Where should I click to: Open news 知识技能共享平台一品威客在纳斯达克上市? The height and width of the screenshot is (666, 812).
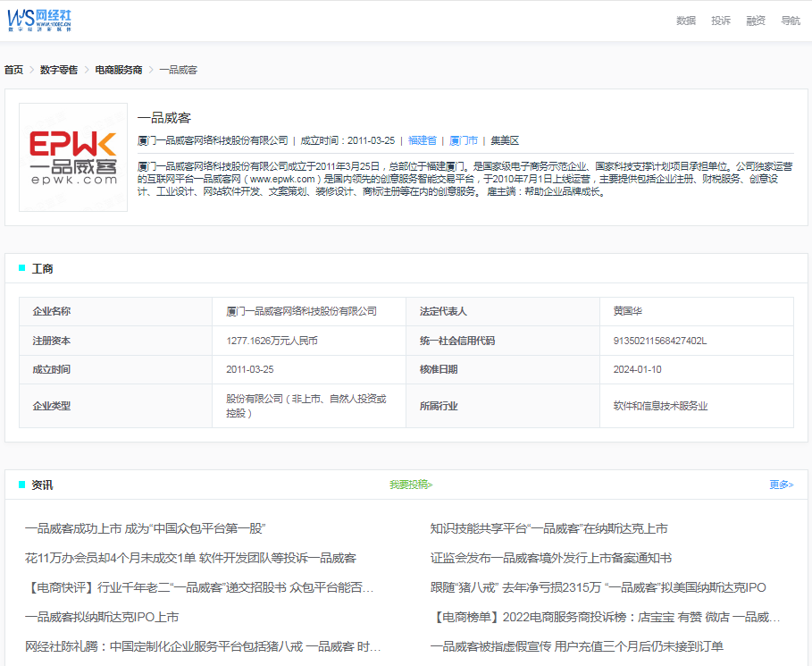point(549,528)
